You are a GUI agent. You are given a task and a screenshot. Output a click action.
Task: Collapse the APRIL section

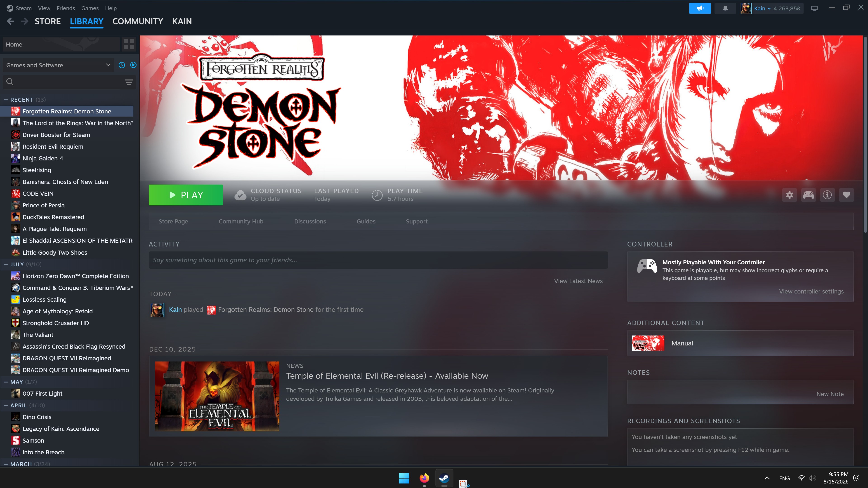click(6, 406)
